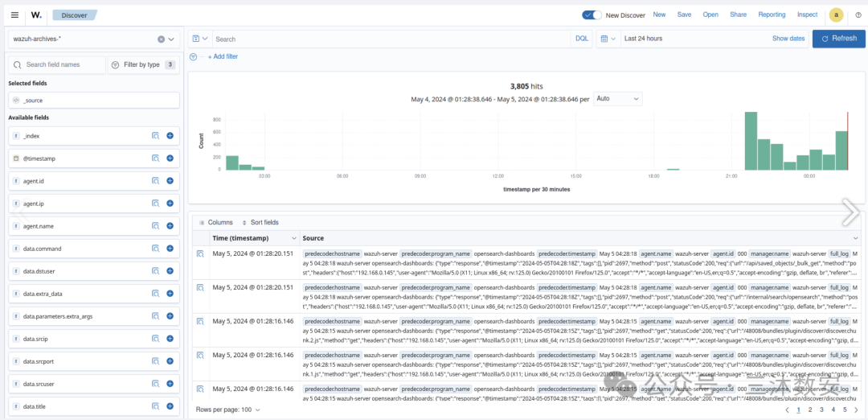Add the data.srcuser field as column
868x420 pixels.
click(x=170, y=384)
